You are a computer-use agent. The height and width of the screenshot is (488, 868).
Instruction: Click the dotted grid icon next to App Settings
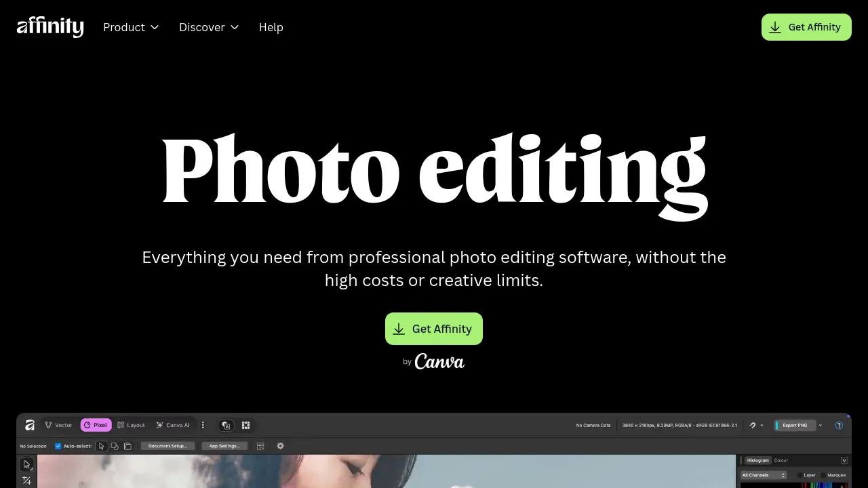pos(260,446)
